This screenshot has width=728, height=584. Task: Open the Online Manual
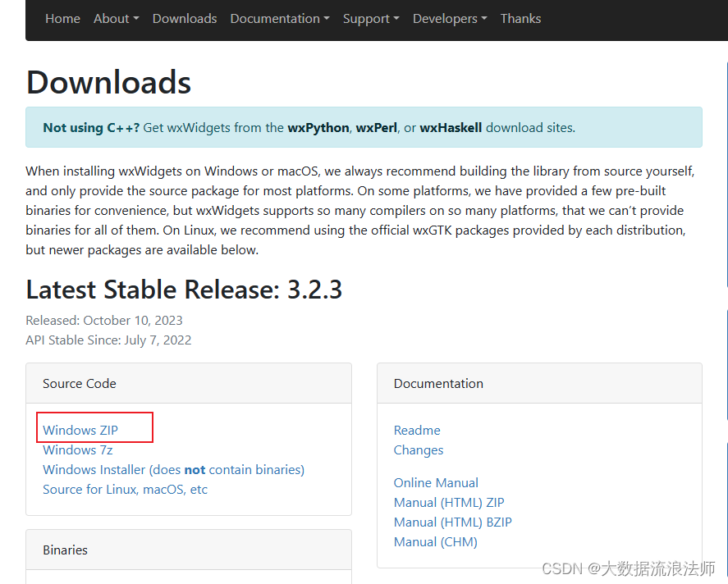[x=436, y=482]
